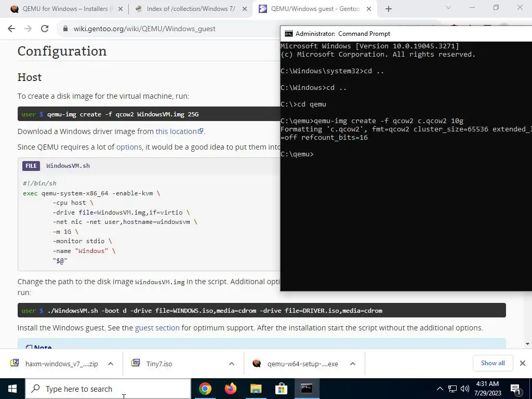
Task: Click the network icon in system tray
Action: (x=453, y=389)
